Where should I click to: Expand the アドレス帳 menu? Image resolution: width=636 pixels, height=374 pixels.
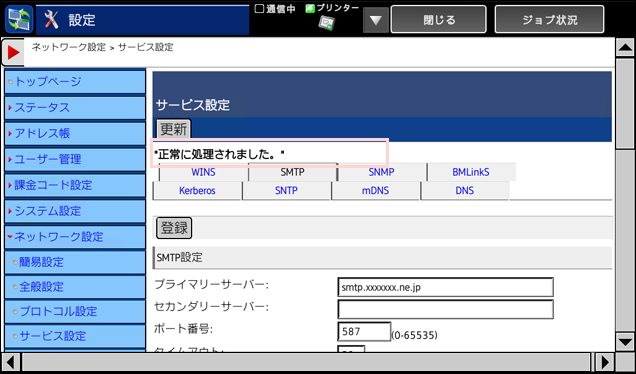point(75,133)
